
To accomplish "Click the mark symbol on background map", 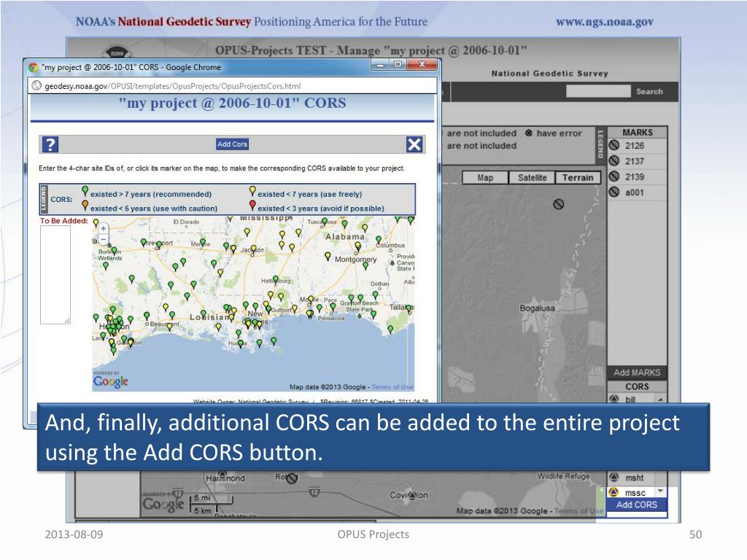I will tap(558, 204).
